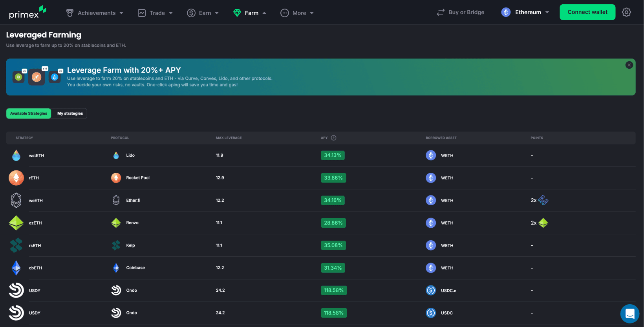644x327 pixels.
Task: Open the Ethereum network selector
Action: click(x=525, y=12)
